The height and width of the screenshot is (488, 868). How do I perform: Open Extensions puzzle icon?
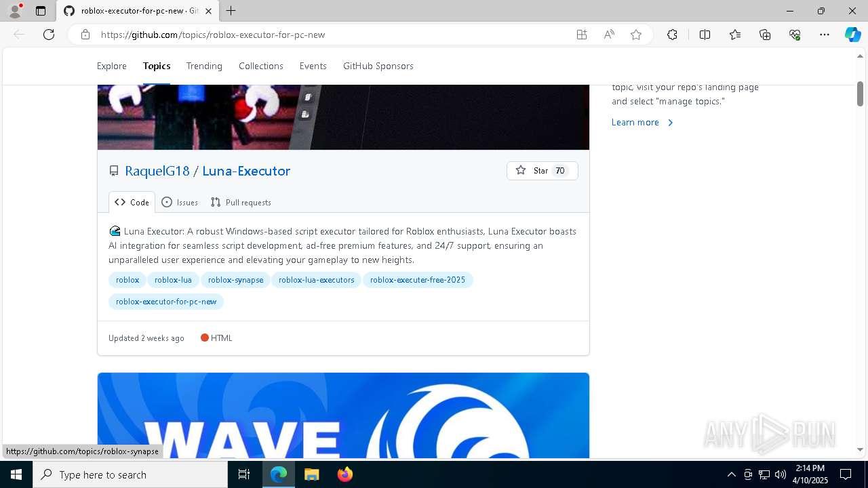[672, 35]
